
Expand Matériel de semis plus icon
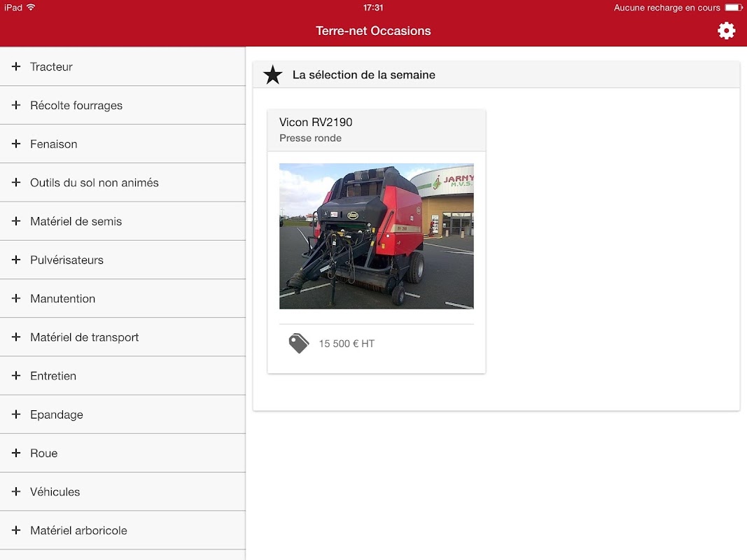(16, 221)
